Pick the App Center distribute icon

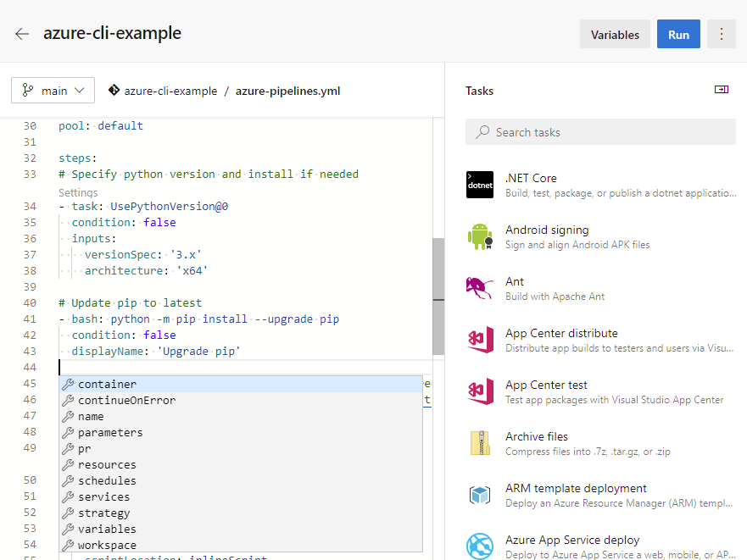[480, 340]
